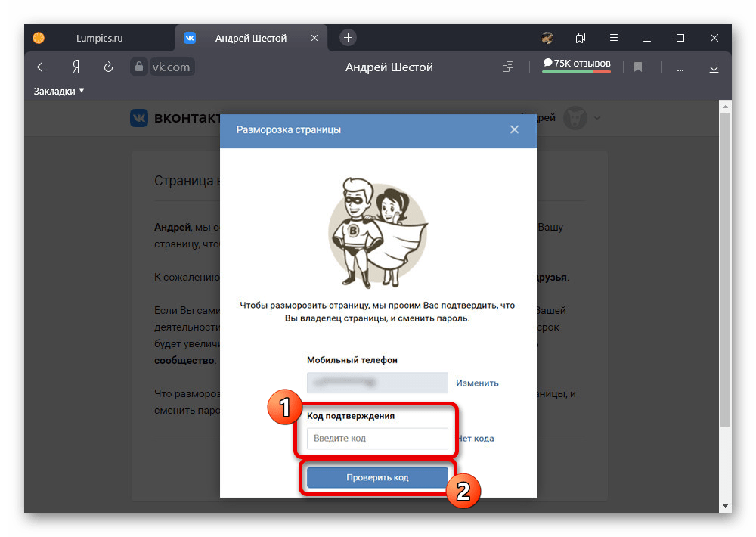Screen dimensions: 756x537
Task: Open the browser hamburger menu
Action: (614, 38)
